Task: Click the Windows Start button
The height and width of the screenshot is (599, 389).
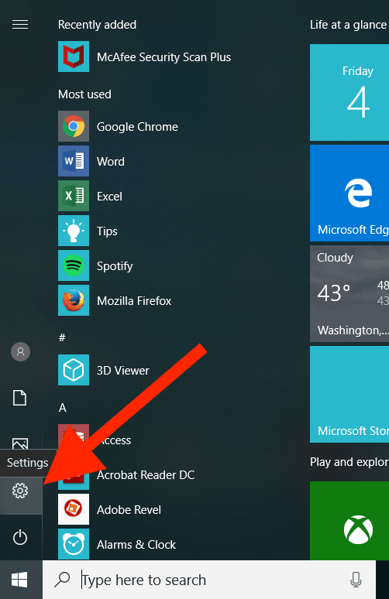Action: [19, 580]
